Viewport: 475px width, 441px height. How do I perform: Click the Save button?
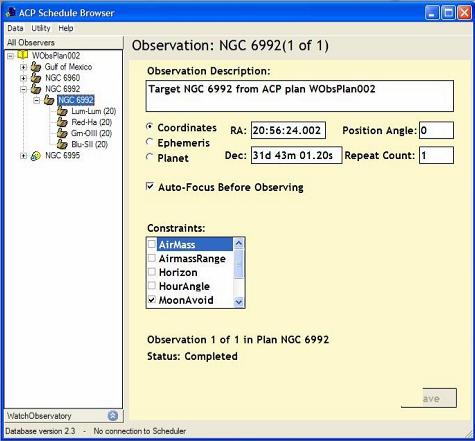(x=429, y=398)
